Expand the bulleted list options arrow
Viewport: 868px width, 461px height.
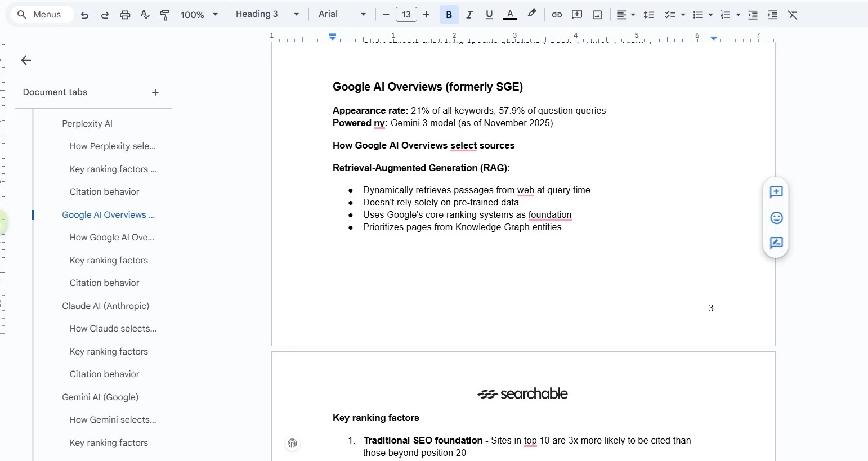pos(711,15)
